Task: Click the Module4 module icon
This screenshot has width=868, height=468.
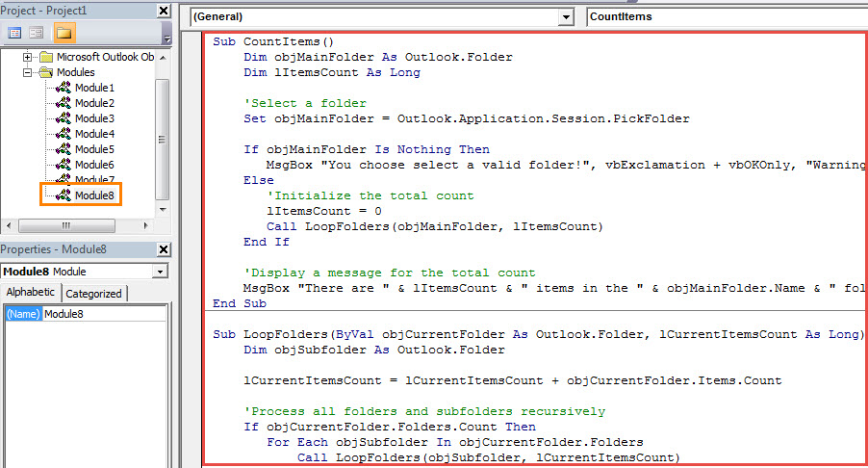Action: pos(64,134)
